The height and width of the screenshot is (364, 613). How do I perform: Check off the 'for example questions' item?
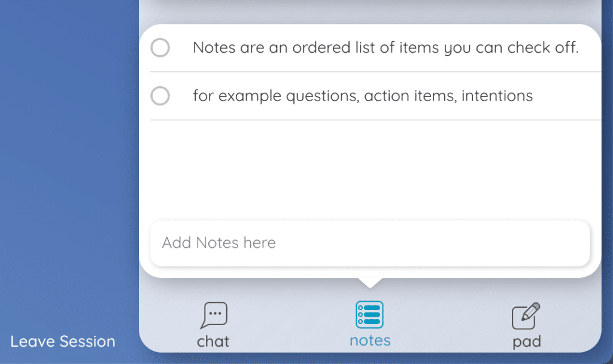click(160, 96)
